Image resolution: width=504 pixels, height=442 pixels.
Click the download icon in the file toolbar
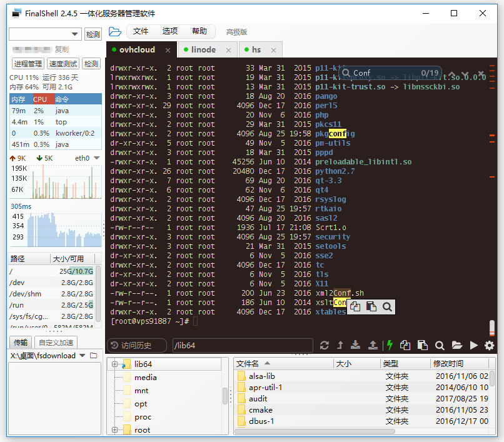(x=356, y=345)
